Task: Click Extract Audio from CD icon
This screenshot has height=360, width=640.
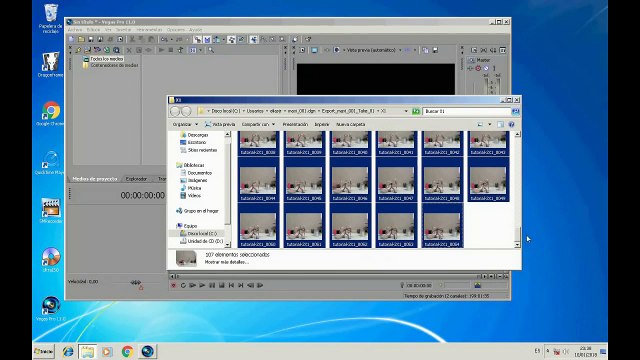Action: 97,50
